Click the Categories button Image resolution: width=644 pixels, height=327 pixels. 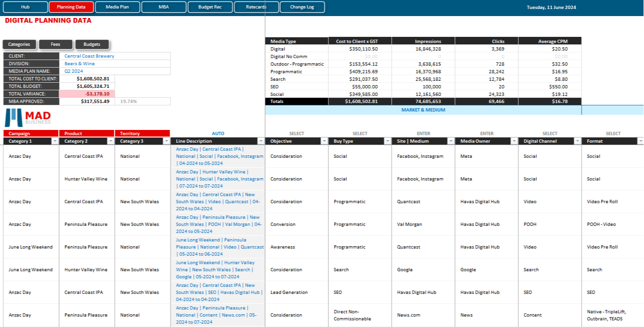[x=19, y=44]
